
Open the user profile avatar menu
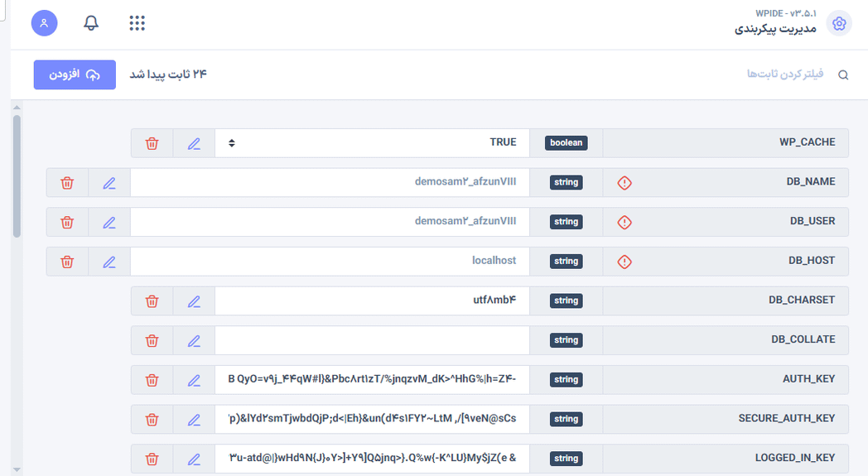point(44,23)
